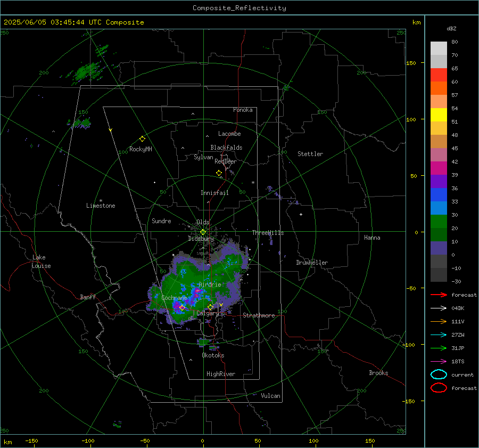
Task: Click the Limestone label
Action: [101, 206]
